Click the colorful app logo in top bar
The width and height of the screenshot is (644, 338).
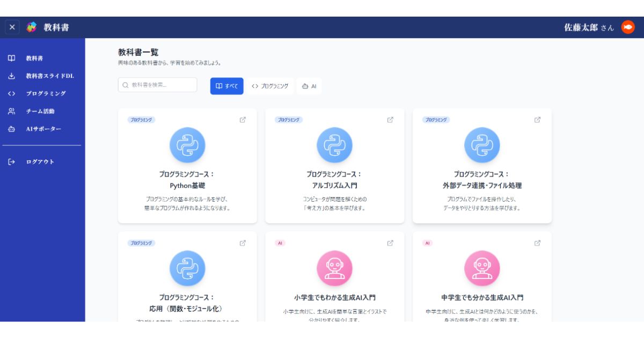click(31, 26)
